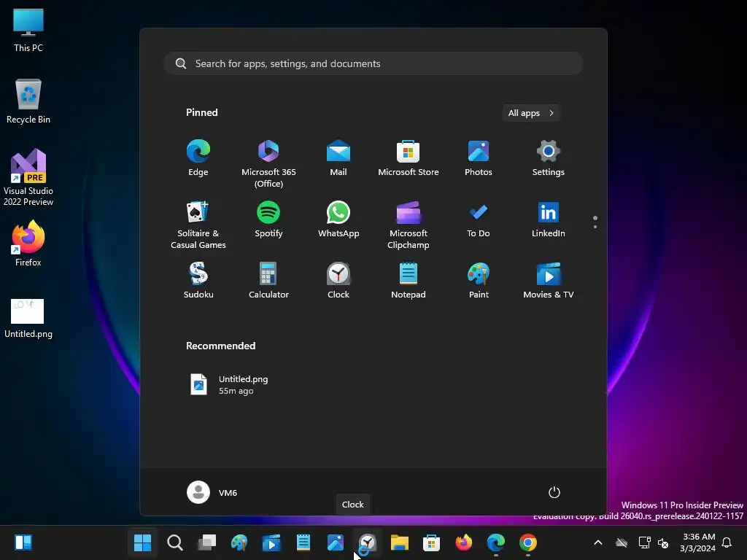Click the Power button in Start menu
The height and width of the screenshot is (560, 747).
(554, 492)
